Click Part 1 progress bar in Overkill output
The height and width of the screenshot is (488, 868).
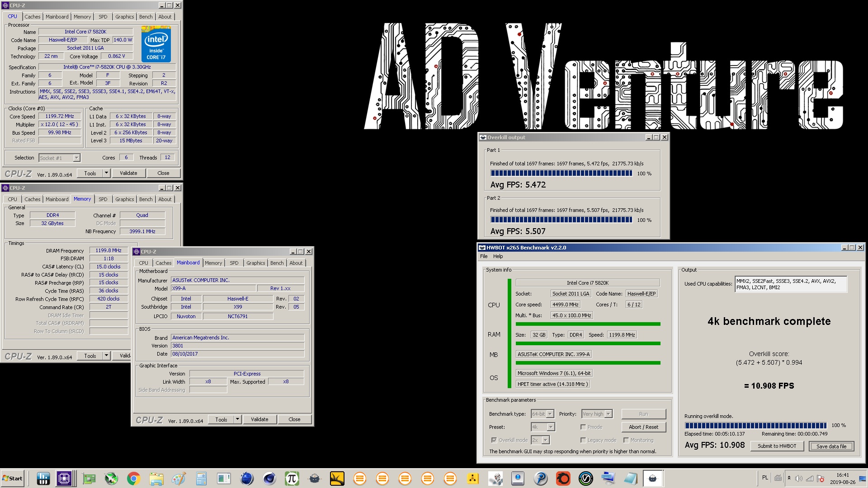561,174
